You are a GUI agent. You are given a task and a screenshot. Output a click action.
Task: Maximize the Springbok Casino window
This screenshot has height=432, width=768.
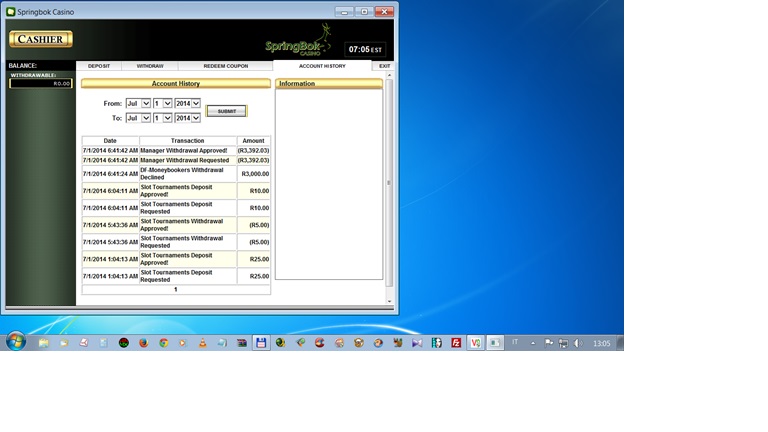pos(364,12)
